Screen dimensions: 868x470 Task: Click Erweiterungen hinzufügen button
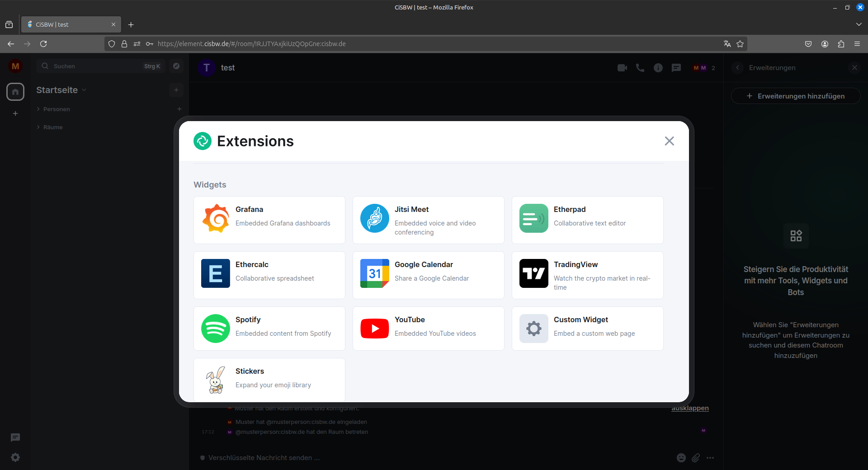tap(796, 96)
